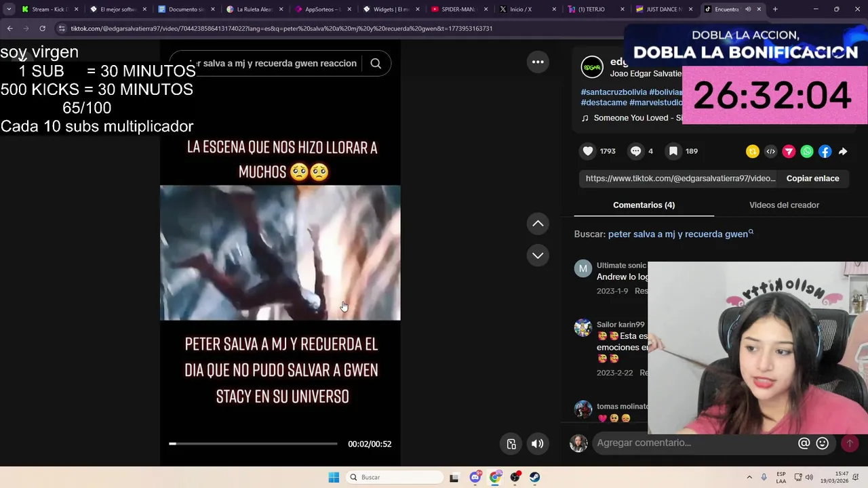This screenshot has height=488, width=868.
Task: Click the playing video frame to pause
Action: [280, 252]
